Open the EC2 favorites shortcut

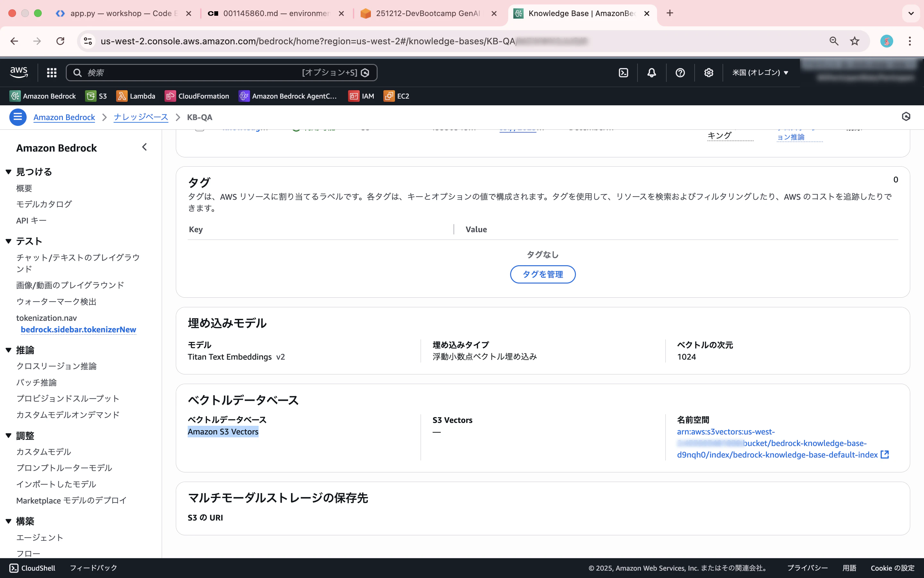pyautogui.click(x=396, y=96)
